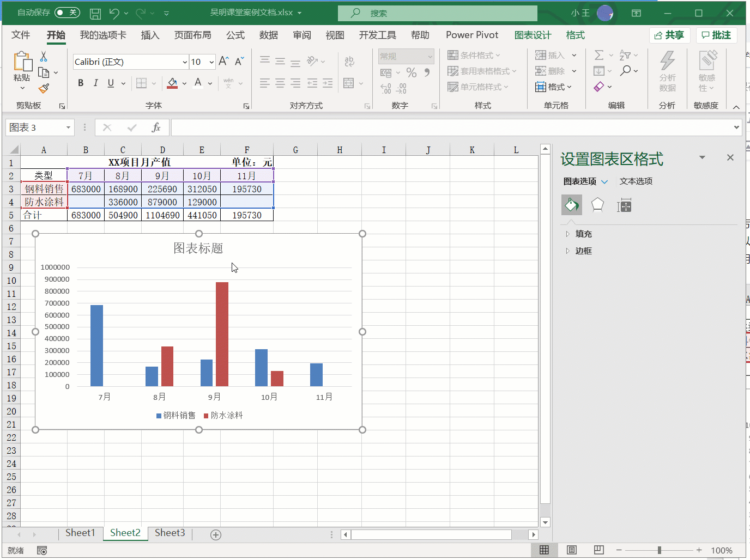This screenshot has width=750, height=560.
Task: Click the Increase Decimal icon
Action: 386,88
